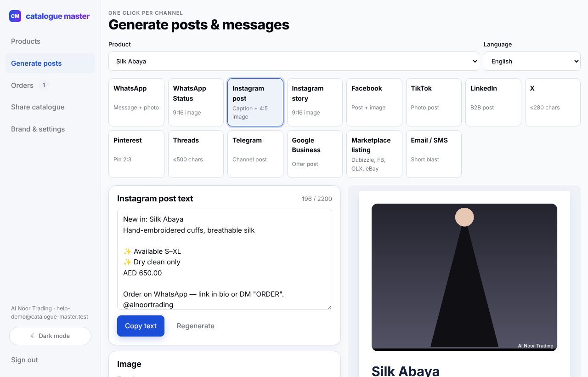588x377 pixels.
Task: Choose the X channel card
Action: tap(553, 102)
